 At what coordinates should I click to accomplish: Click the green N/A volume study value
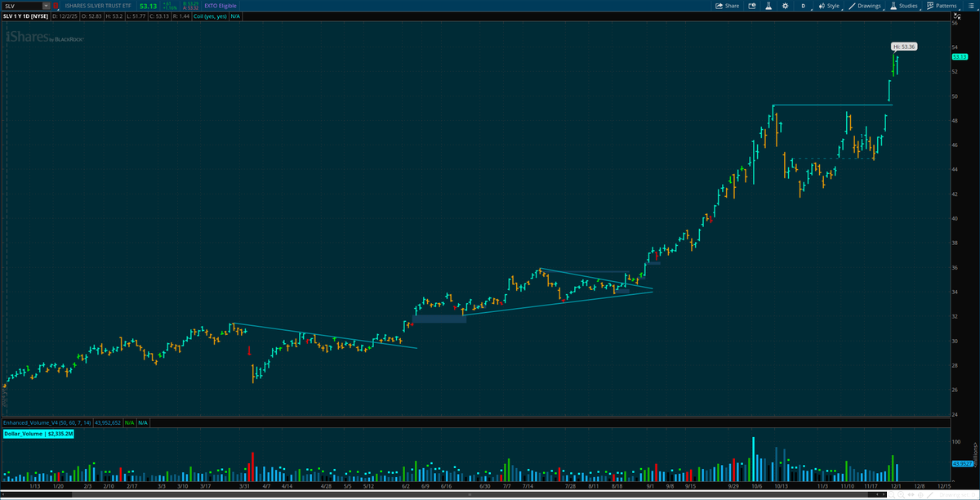click(x=129, y=422)
